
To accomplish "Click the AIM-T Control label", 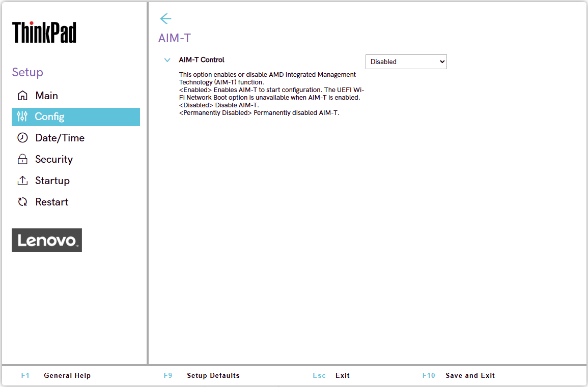I will (202, 60).
